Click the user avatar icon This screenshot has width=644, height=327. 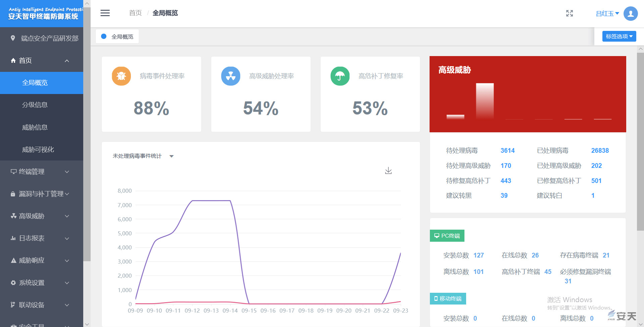point(630,14)
